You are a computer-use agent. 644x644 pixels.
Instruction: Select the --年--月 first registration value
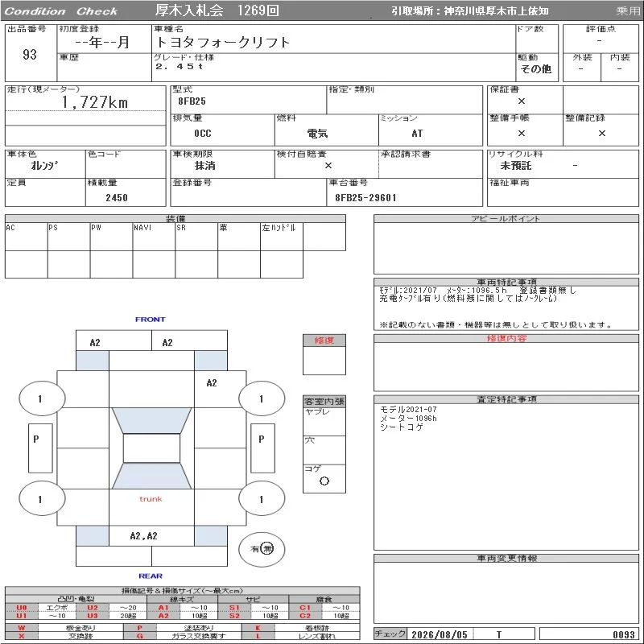102,43
